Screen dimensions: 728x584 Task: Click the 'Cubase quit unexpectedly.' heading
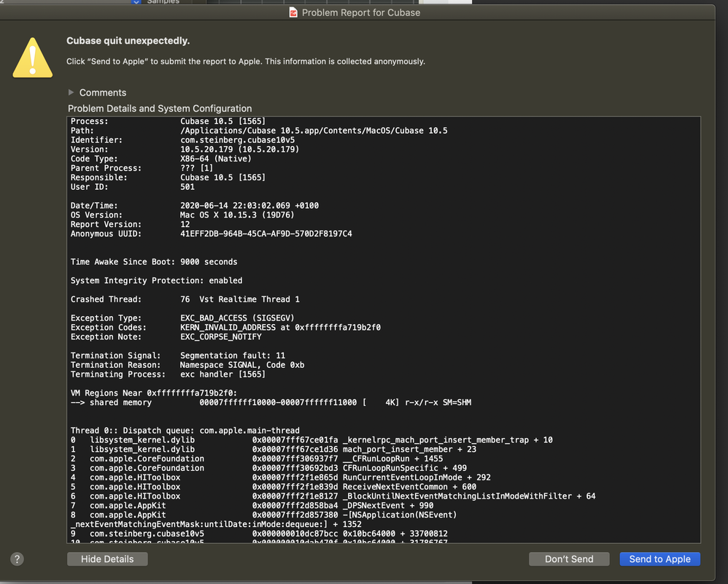click(128, 41)
